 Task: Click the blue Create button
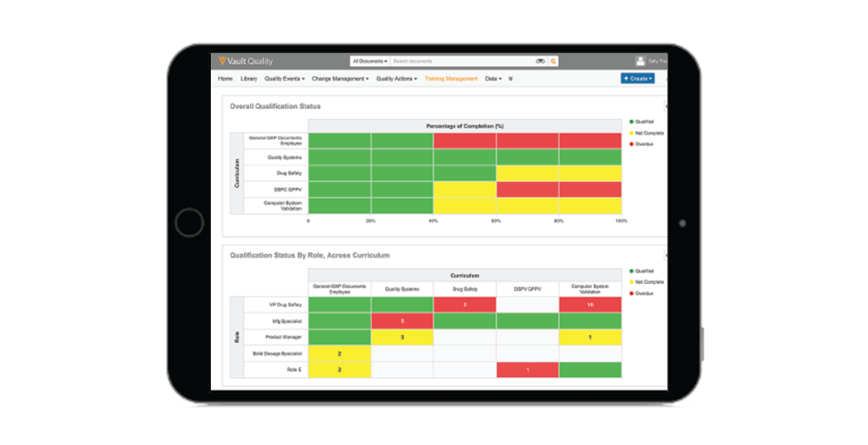[x=637, y=79]
